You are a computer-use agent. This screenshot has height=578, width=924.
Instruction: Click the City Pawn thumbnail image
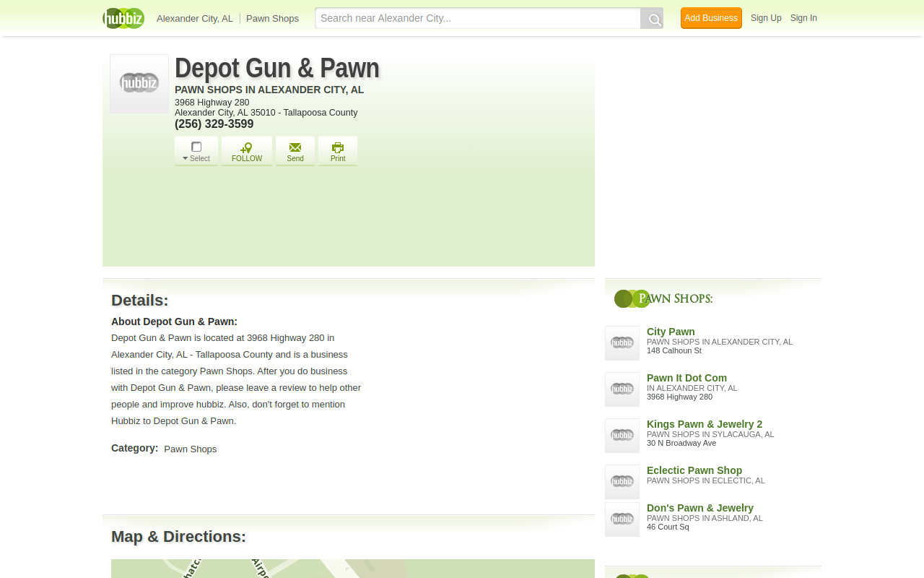[x=622, y=343]
